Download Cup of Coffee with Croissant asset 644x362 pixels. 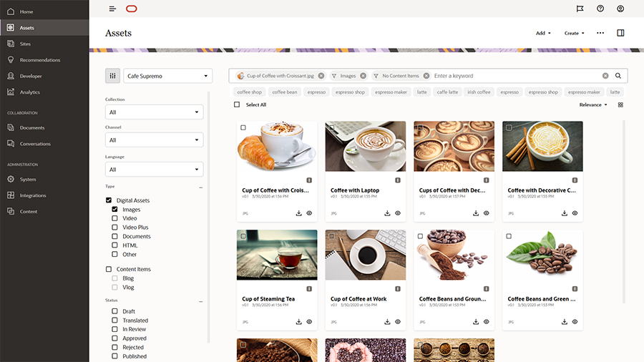(298, 213)
